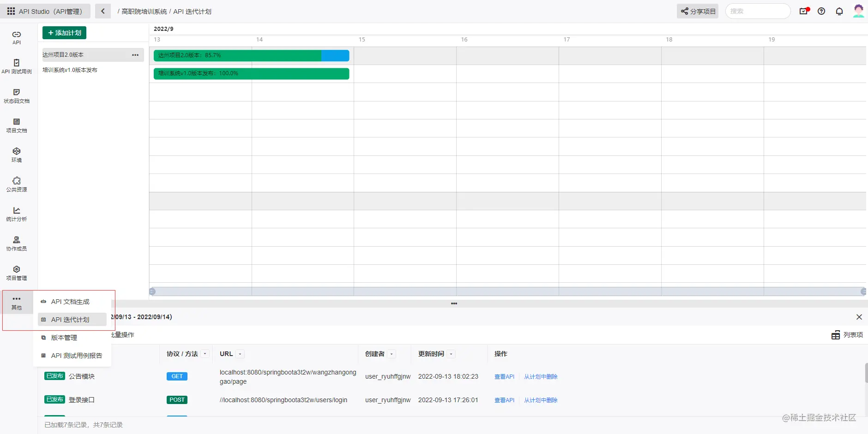The width and height of the screenshot is (868, 434).
Task: Open 创建者 column filter dropdown
Action: (392, 354)
